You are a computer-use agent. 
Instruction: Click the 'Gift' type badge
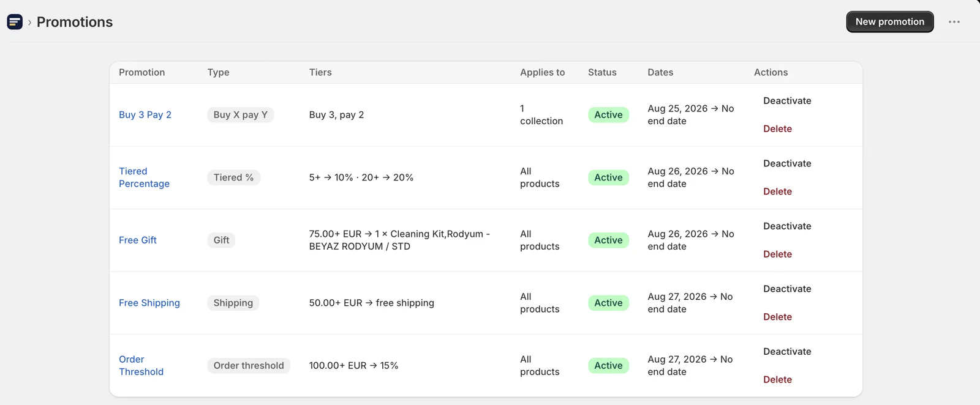pos(221,240)
